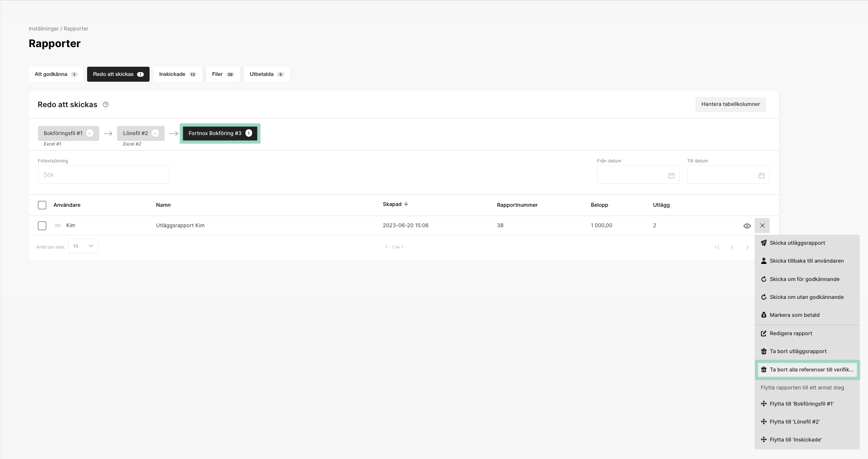
Task: Click the help icon next to Redo att skickas
Action: click(x=106, y=105)
